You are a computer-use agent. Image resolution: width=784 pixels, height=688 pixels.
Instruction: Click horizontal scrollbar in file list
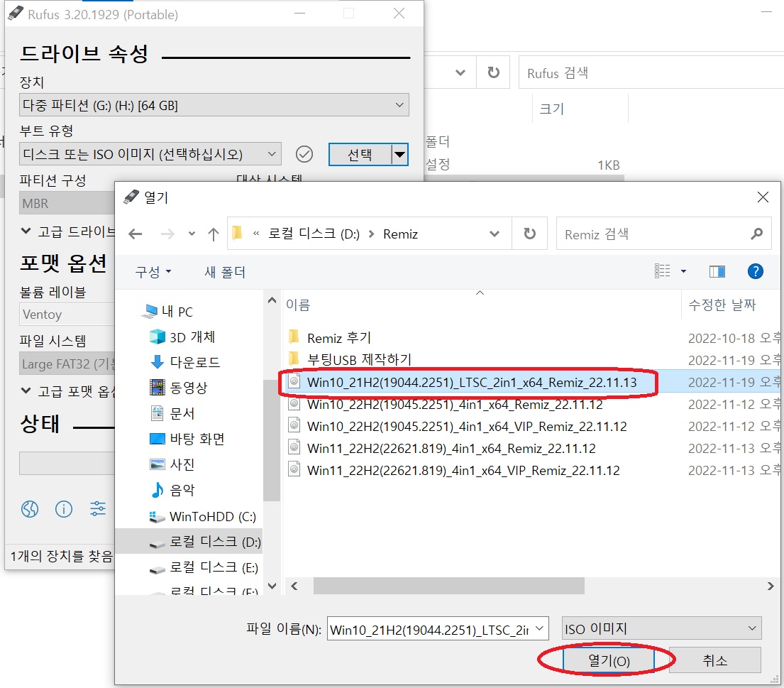[448, 586]
